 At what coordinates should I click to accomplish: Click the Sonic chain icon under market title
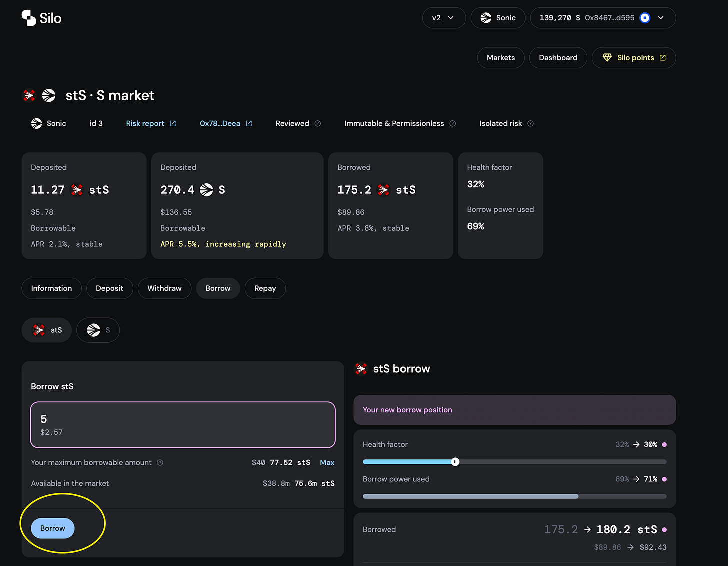pos(36,123)
